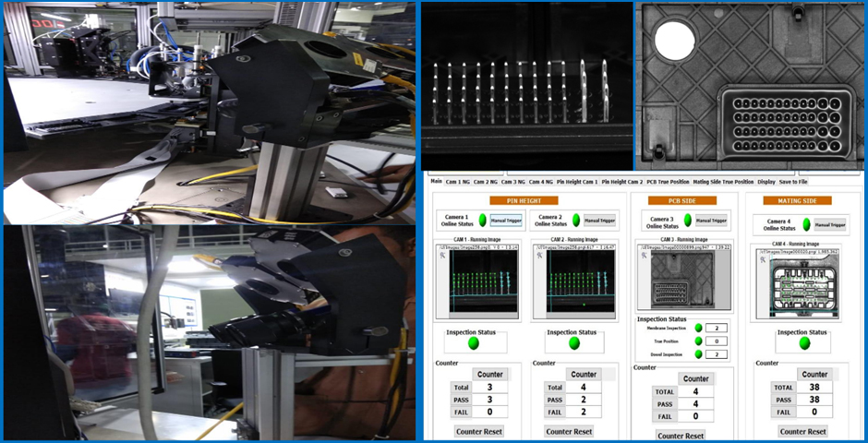Viewport: 868px width, 443px height.
Task: Click the Membrane Inspection value field
Action: point(717,328)
